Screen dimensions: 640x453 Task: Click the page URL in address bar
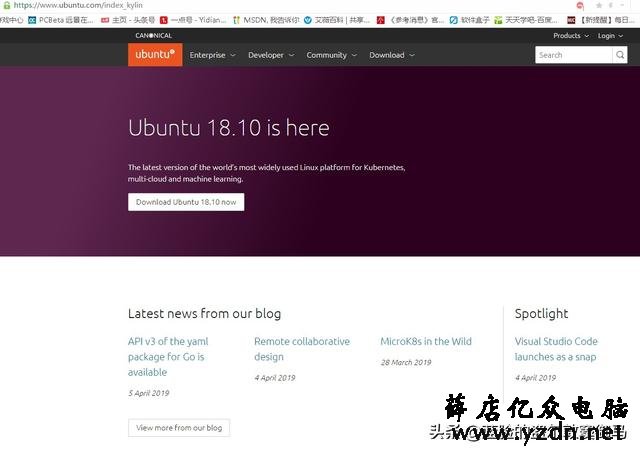(x=78, y=5)
